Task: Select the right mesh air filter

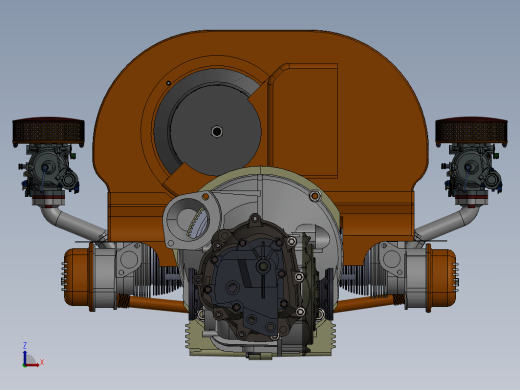Action: point(471,131)
